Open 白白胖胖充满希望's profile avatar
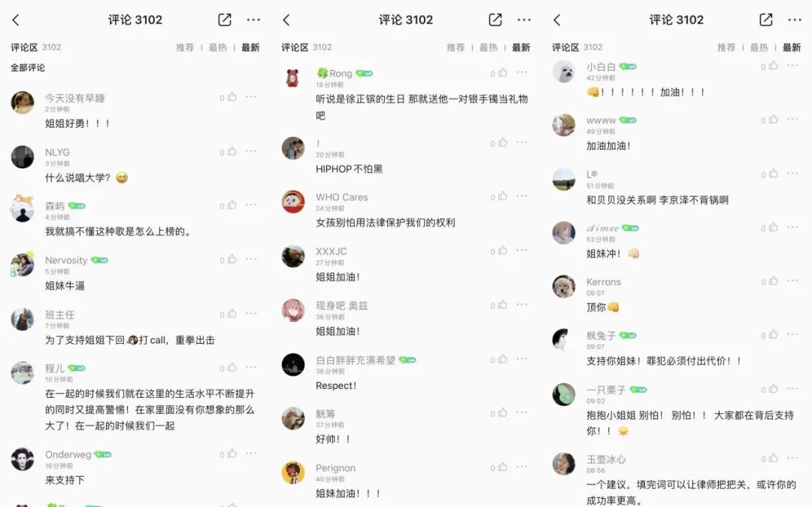This screenshot has height=507, width=812. click(x=293, y=365)
